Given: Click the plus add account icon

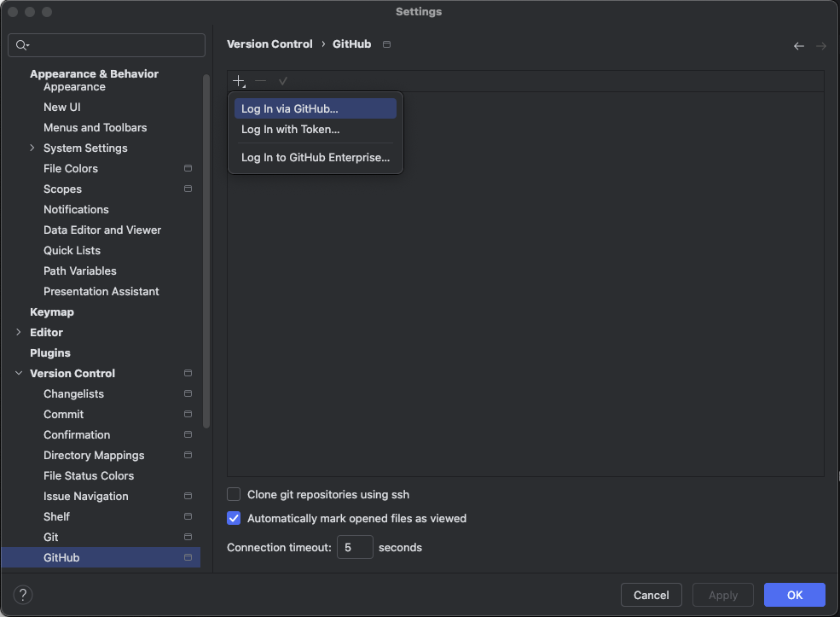Looking at the screenshot, I should point(239,81).
